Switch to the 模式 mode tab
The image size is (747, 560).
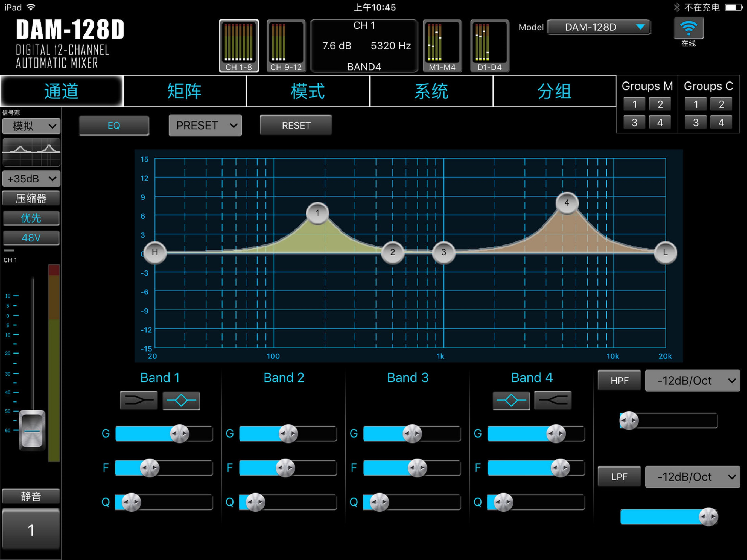click(x=308, y=91)
